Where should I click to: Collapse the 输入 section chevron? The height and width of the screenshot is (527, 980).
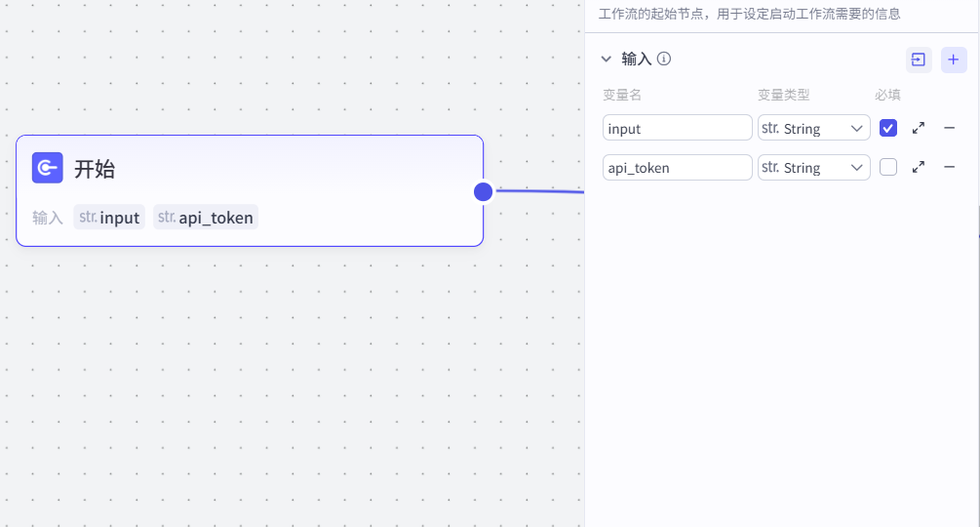[x=607, y=59]
